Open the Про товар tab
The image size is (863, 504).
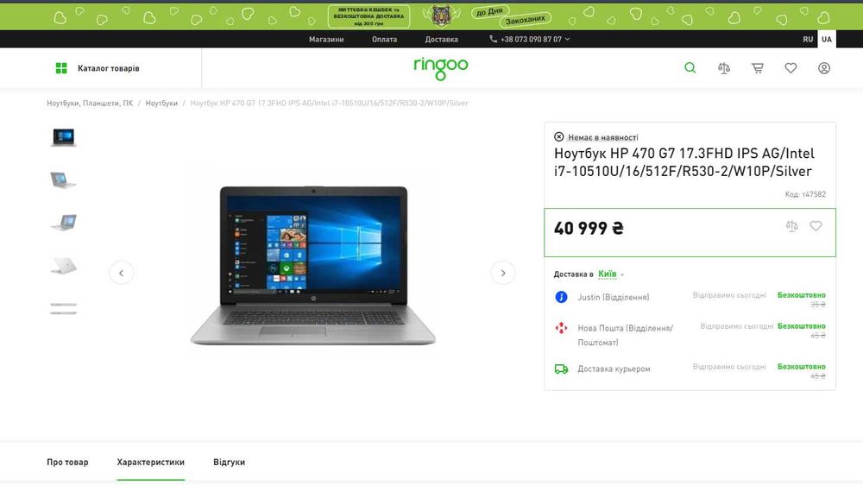67,463
